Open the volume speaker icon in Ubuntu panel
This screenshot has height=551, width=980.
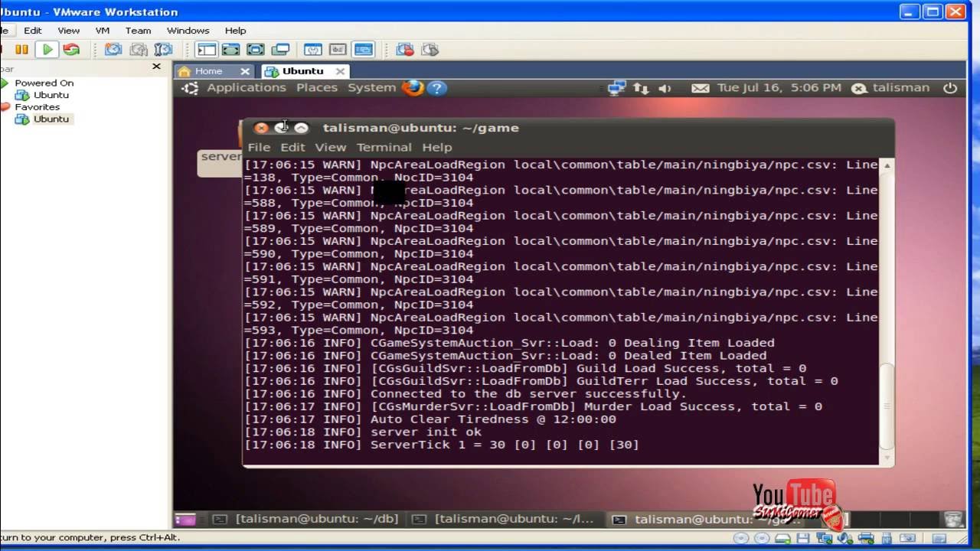665,88
